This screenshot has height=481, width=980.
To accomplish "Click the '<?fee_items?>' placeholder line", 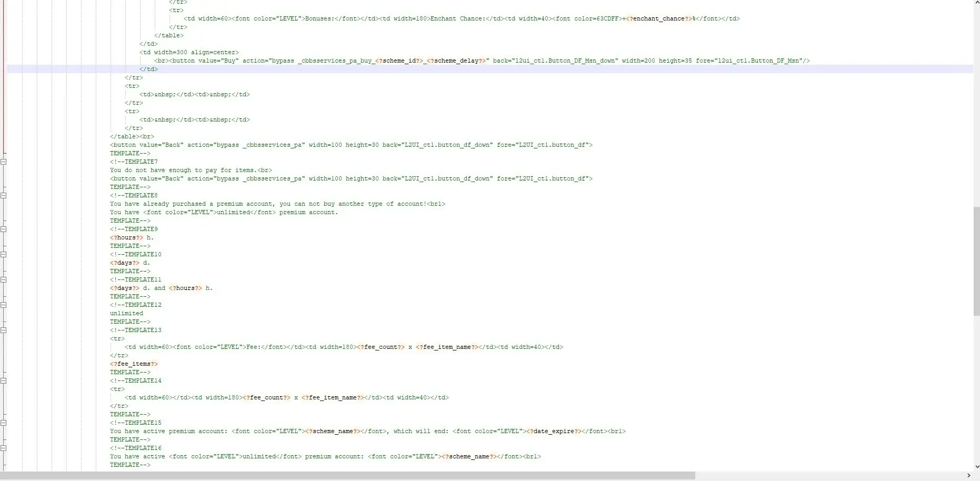I will [x=134, y=364].
